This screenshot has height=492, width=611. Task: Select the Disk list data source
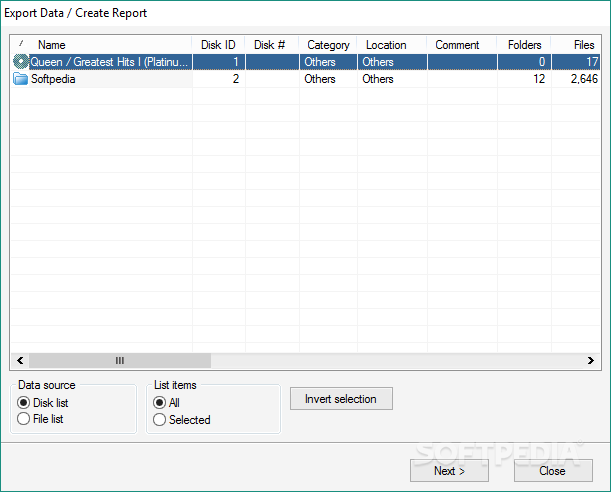[x=43, y=402]
